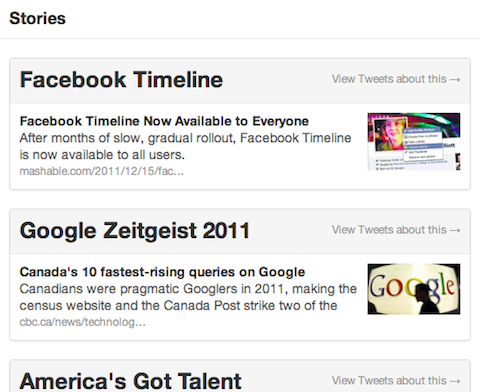Viewport: 480px width, 392px height.
Task: Click arrow icon next to Facebook Timeline tweets link
Action: pyautogui.click(x=455, y=80)
